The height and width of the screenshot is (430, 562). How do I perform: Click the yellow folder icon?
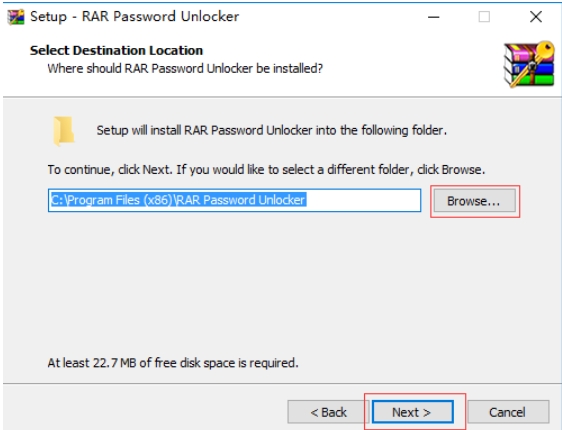coord(63,131)
